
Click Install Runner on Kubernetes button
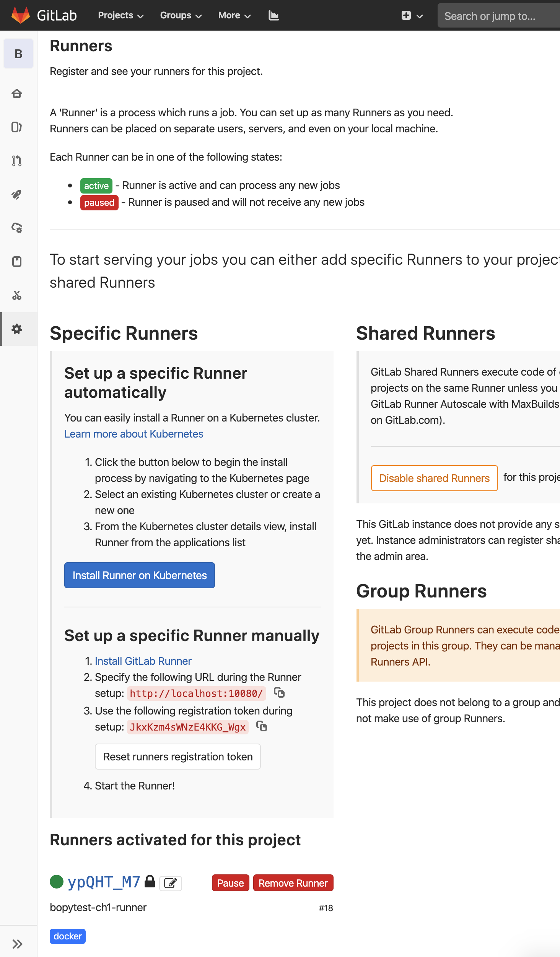[140, 575]
